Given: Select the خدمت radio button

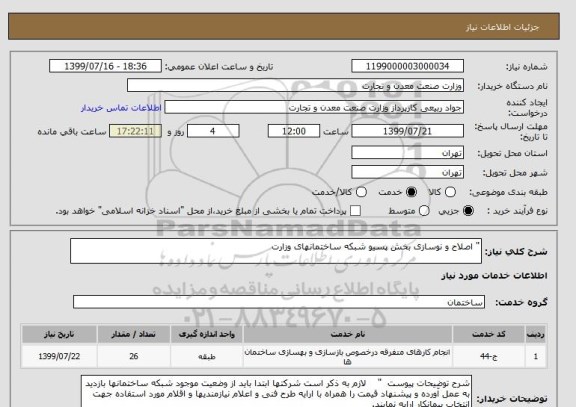Looking at the screenshot, I should point(411,192).
